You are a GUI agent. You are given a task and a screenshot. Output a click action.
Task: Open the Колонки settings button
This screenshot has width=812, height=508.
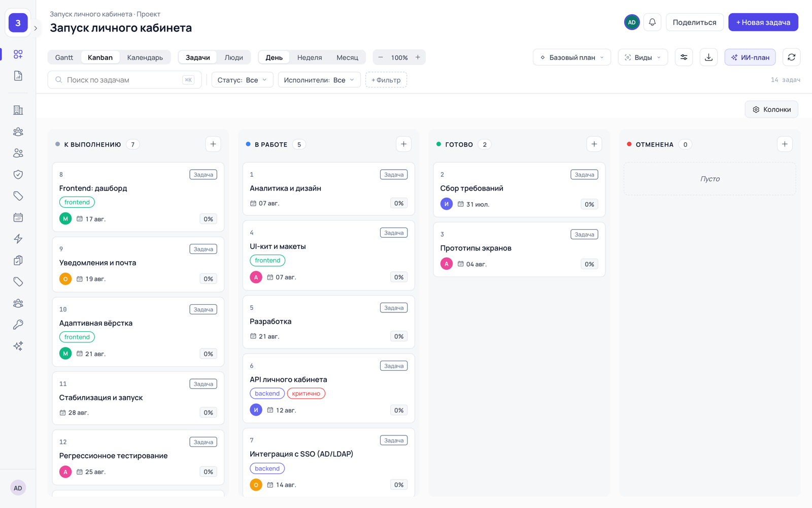tap(771, 110)
